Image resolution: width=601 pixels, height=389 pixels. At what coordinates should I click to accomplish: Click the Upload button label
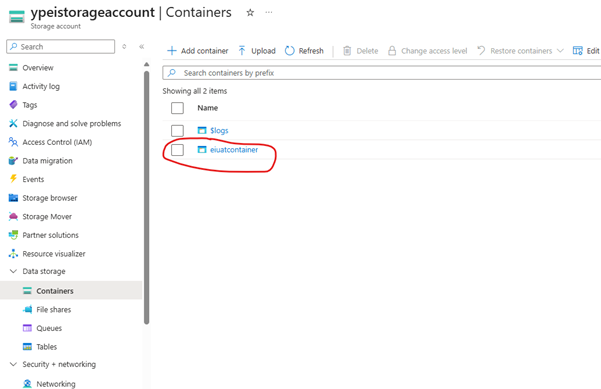[263, 51]
